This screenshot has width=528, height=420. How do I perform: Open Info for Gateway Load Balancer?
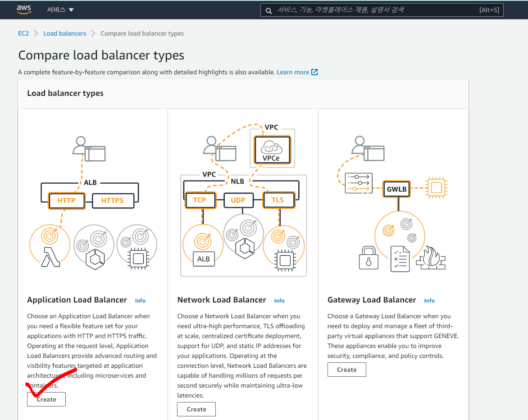coord(429,301)
